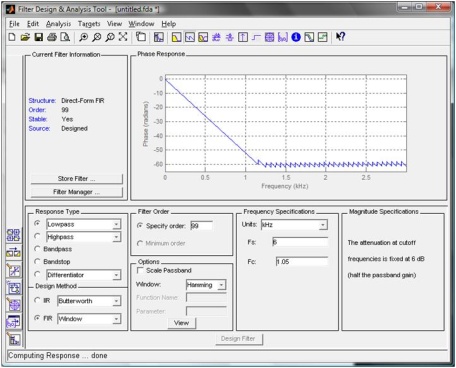Open the Targets menu
456x368 pixels.
(89, 24)
